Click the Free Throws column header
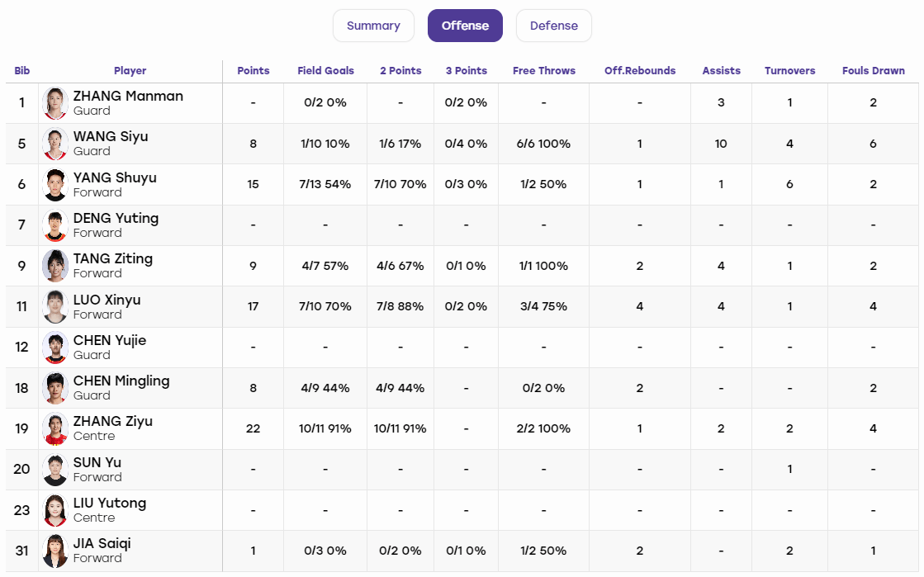The image size is (924, 577). (x=544, y=71)
